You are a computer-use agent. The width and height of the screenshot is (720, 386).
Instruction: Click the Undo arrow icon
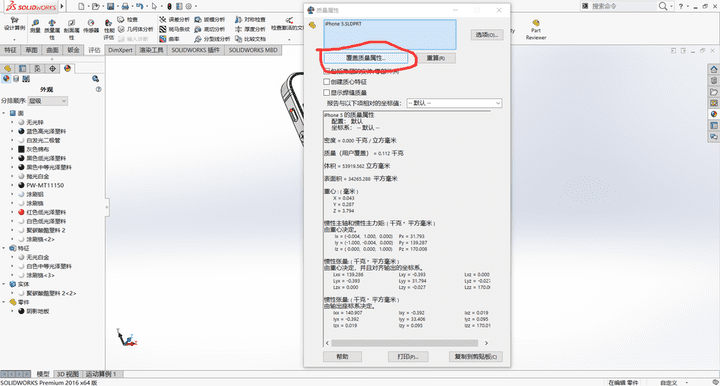point(140,6)
